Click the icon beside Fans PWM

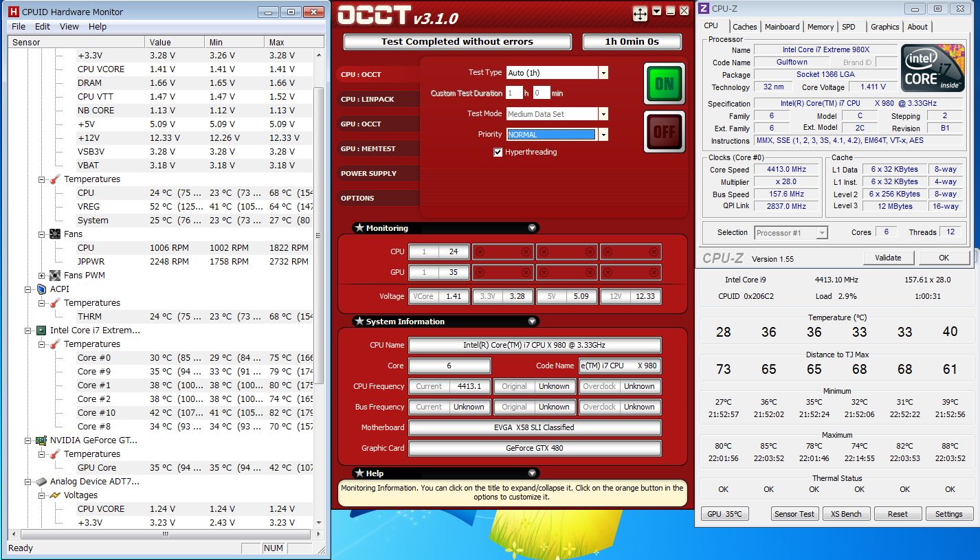[55, 276]
